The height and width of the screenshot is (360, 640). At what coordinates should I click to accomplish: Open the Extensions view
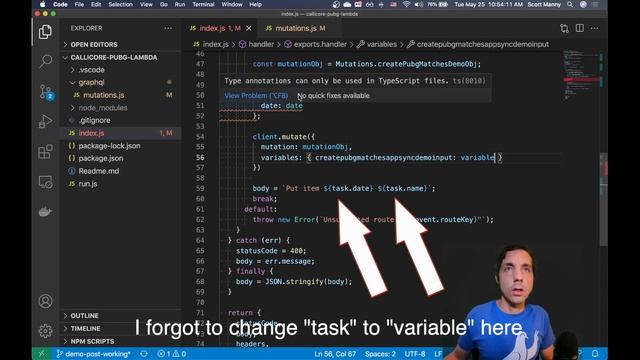click(x=45, y=151)
